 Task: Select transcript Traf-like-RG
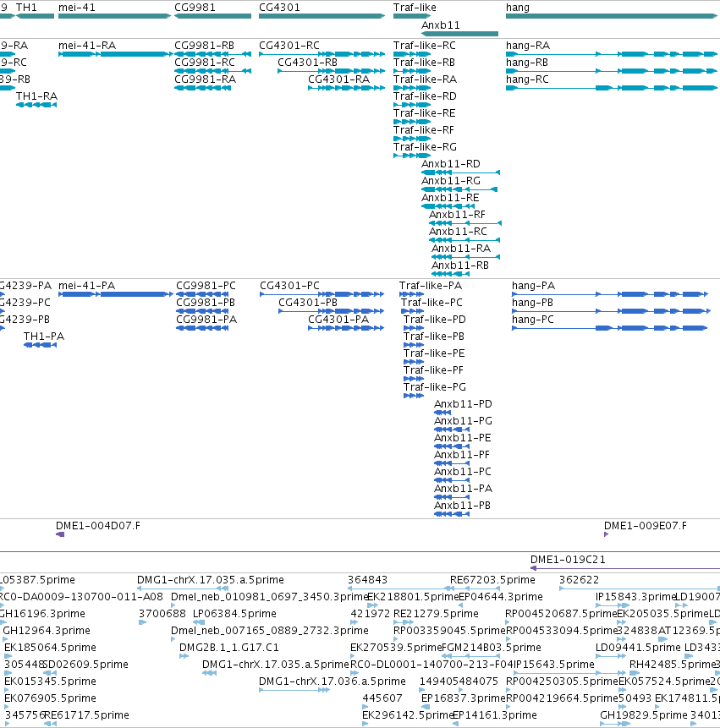click(412, 156)
